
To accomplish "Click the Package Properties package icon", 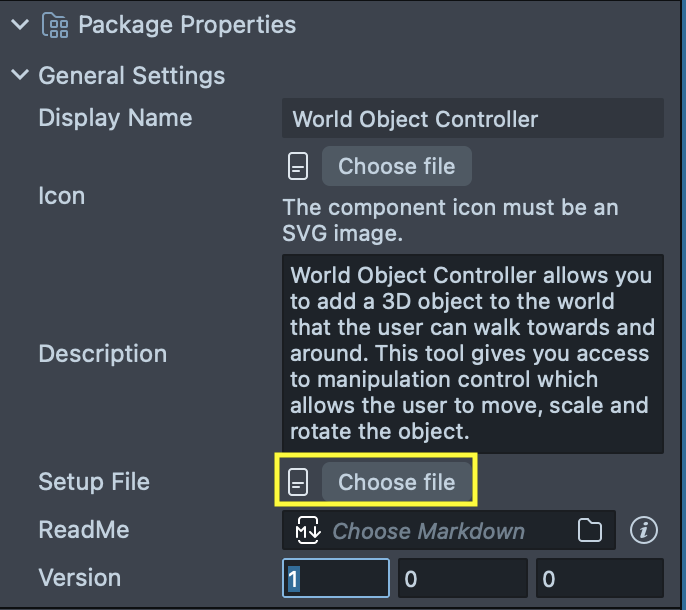I will click(54, 25).
